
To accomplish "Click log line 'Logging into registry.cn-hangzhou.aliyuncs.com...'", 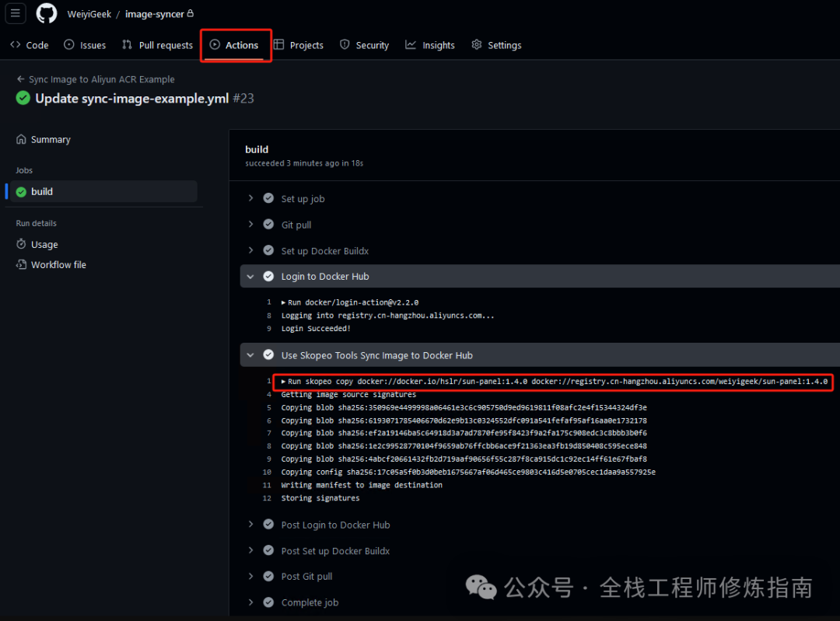I will [387, 316].
